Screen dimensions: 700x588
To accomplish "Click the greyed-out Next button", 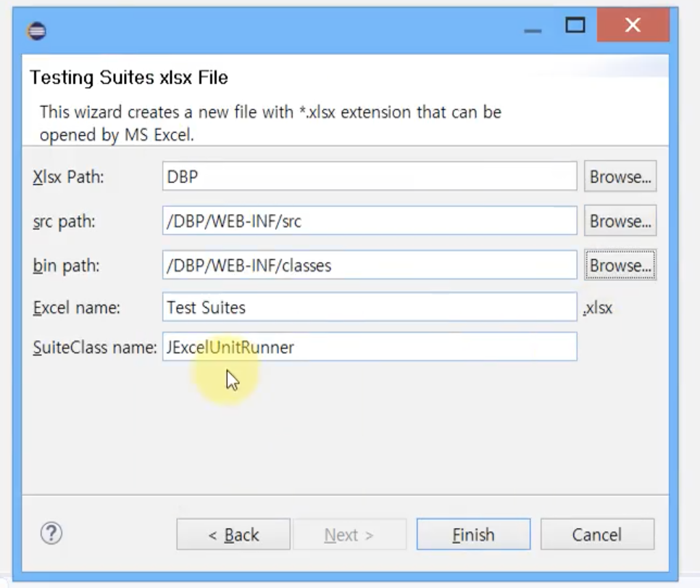I will (349, 534).
